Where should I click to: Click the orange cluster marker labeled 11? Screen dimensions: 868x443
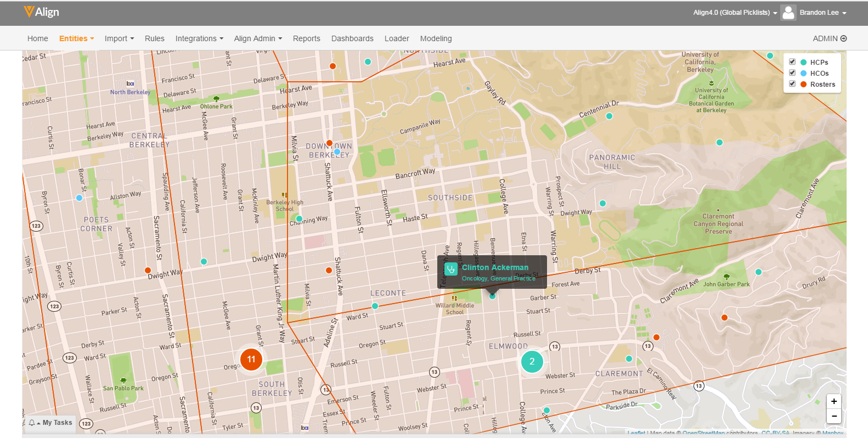(x=251, y=359)
